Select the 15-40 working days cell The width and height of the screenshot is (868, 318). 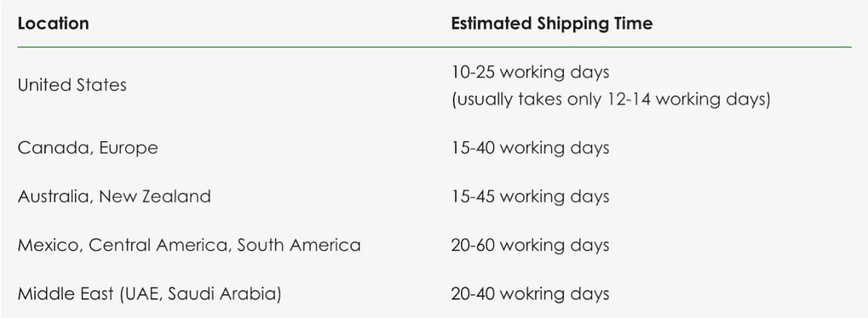530,148
